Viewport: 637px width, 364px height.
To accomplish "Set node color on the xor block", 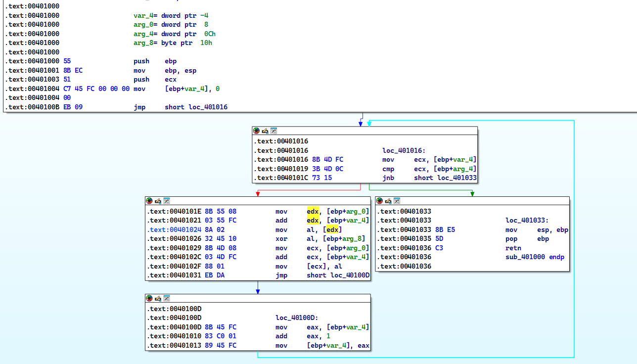I will [149, 201].
